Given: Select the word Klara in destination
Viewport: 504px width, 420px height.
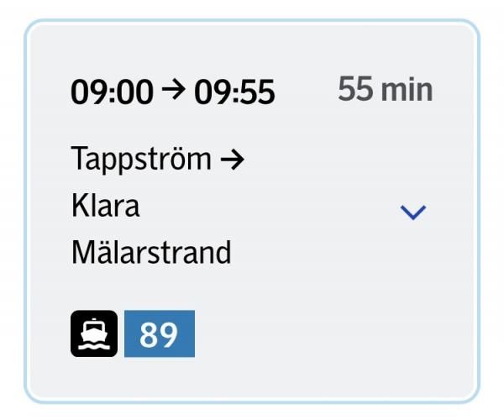Looking at the screenshot, I should click(x=106, y=205).
